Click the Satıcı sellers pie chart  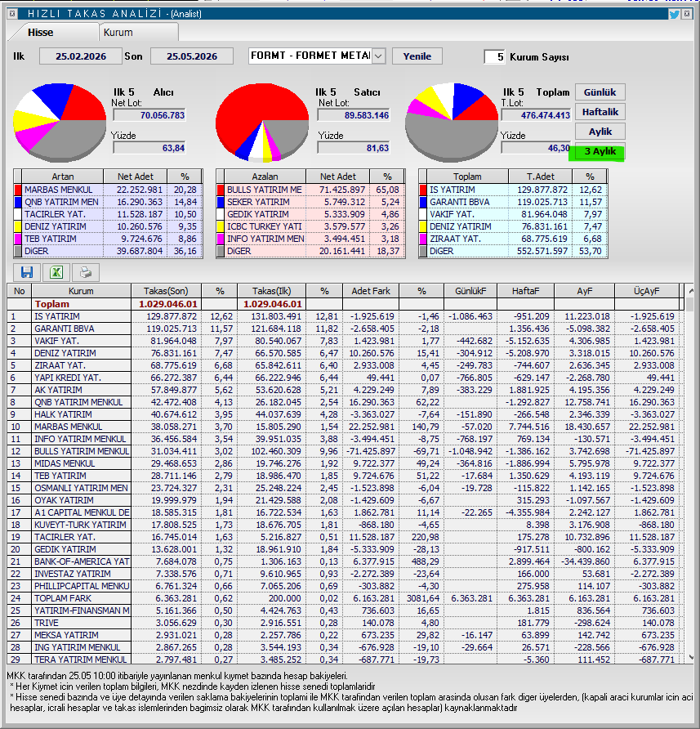[262, 123]
